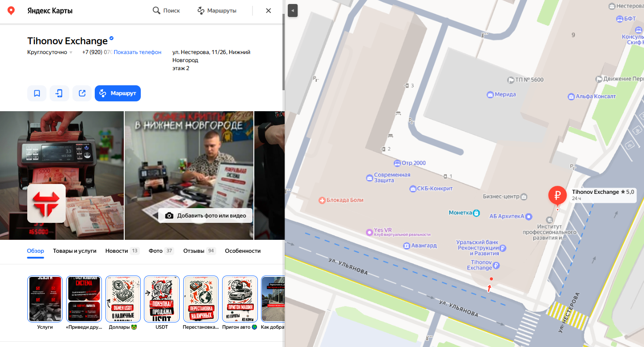
Task: Expand the Круглосуточно hours dropdown
Action: (71, 53)
